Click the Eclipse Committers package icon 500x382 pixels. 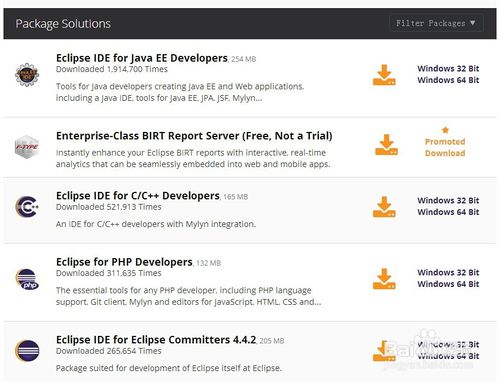click(x=27, y=351)
